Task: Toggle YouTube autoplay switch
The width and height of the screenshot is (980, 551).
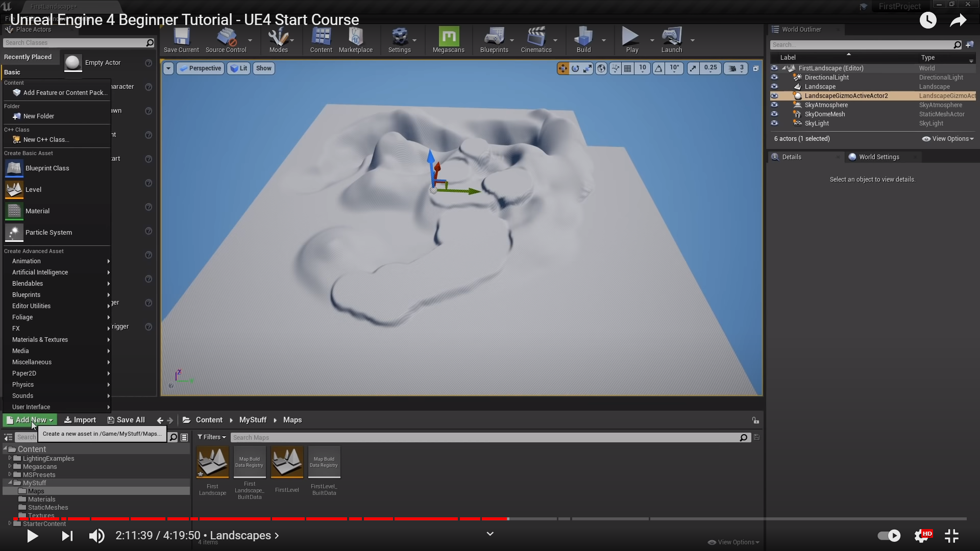Action: tap(889, 536)
